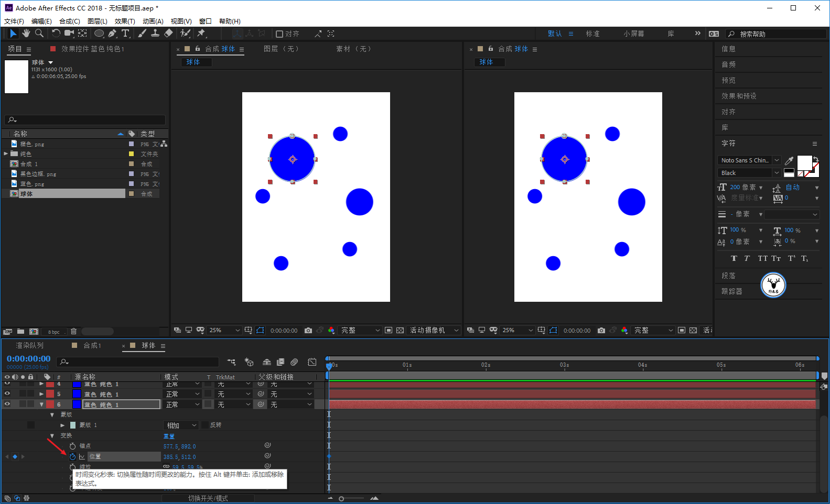Click the 切换开关/模式 button

coord(208,498)
